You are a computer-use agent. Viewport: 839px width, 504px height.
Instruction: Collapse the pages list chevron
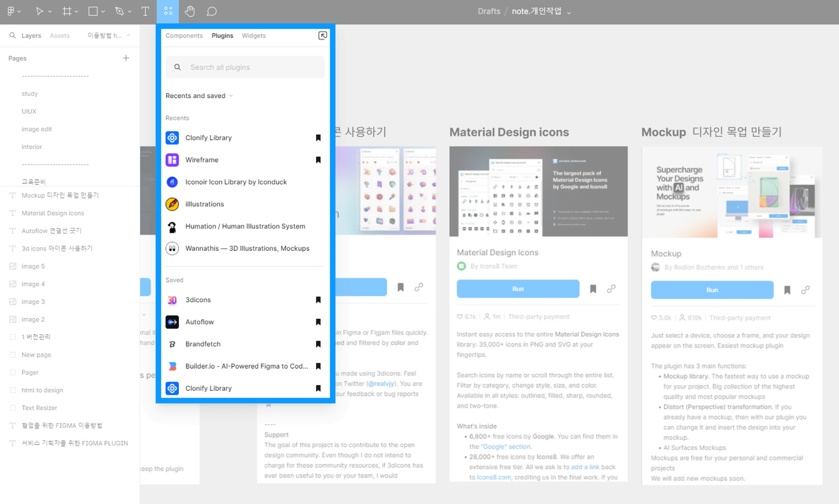pos(128,35)
